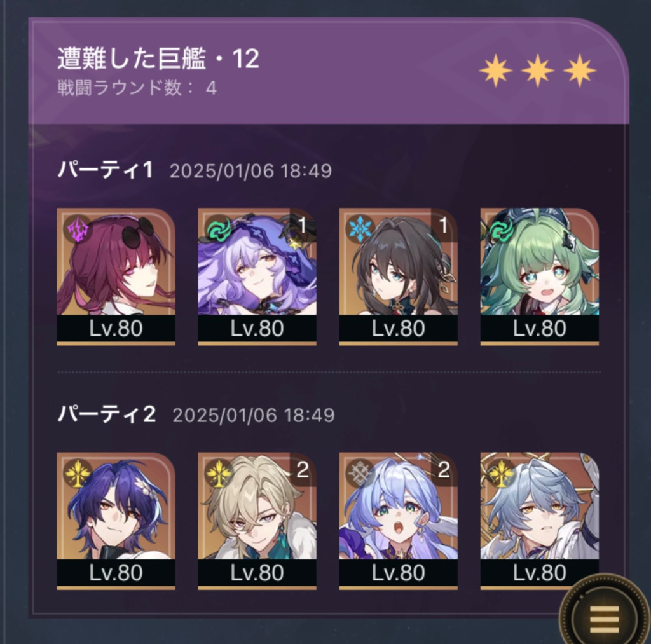This screenshot has width=651, height=644.
Task: Open the blond-haired character portrait in Party 2
Action: (257, 521)
